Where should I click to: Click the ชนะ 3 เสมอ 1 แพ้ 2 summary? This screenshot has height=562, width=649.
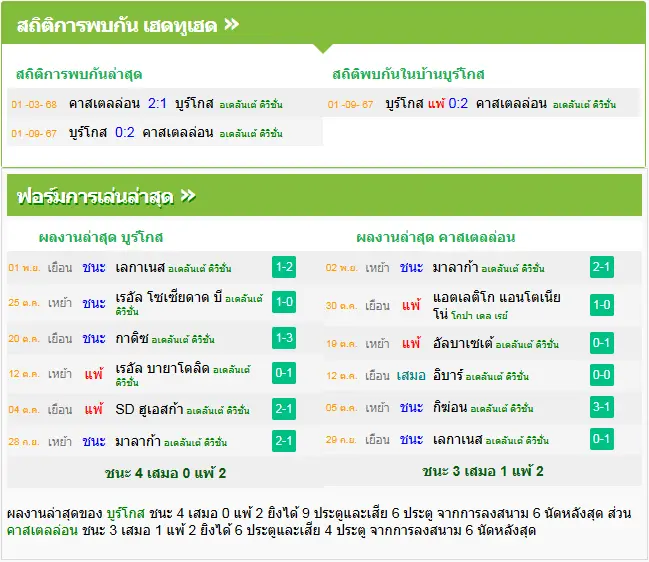click(x=483, y=471)
